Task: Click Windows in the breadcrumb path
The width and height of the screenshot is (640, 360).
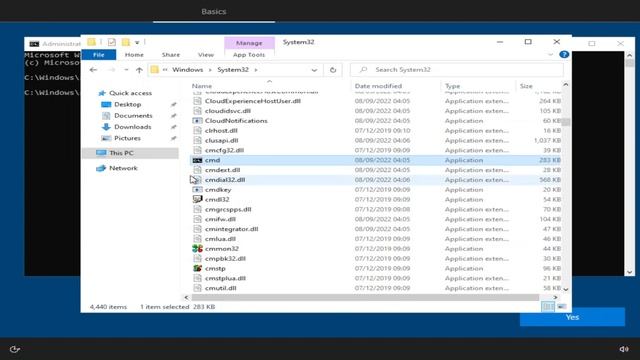Action: (187, 70)
